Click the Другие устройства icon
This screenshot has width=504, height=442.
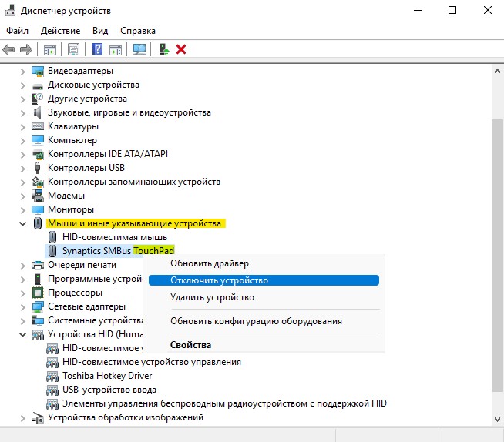tap(37, 99)
